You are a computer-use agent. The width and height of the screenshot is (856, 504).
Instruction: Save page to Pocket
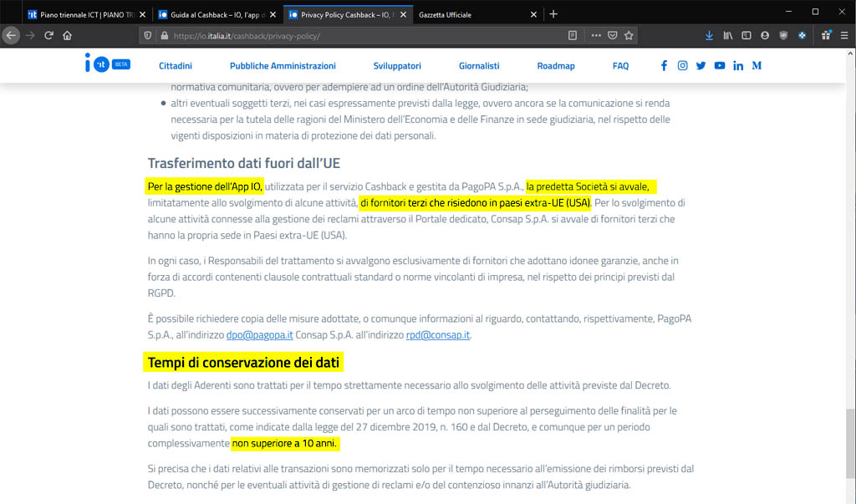coord(613,35)
